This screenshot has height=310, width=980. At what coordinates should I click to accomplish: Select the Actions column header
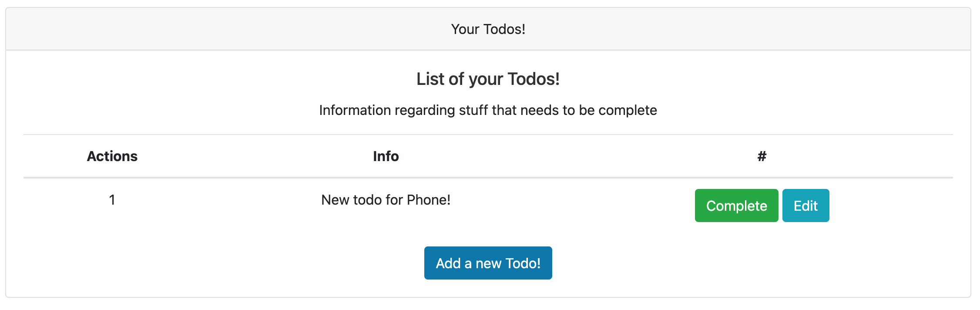pos(112,156)
